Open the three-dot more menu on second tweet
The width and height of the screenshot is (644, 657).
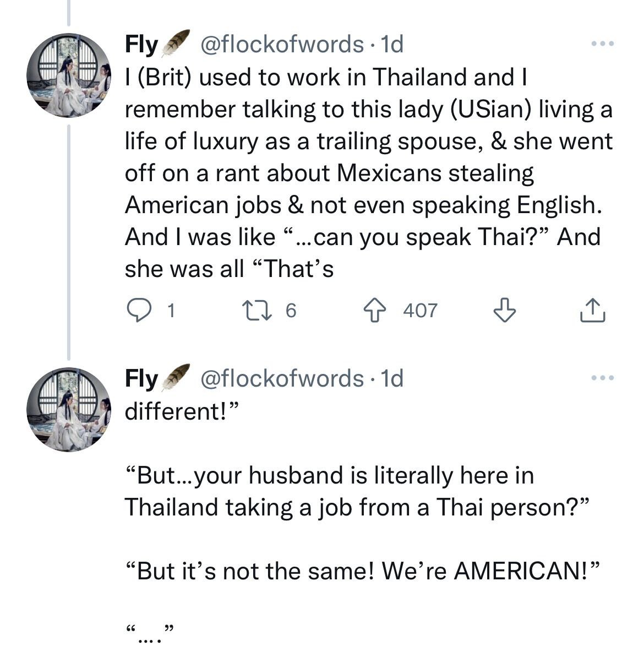pyautogui.click(x=603, y=378)
